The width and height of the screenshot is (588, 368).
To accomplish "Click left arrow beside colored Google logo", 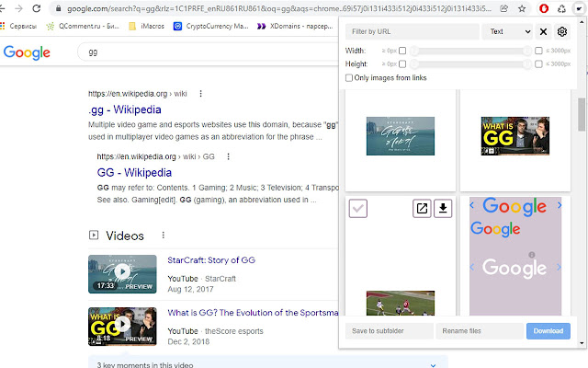I will coord(471,205).
